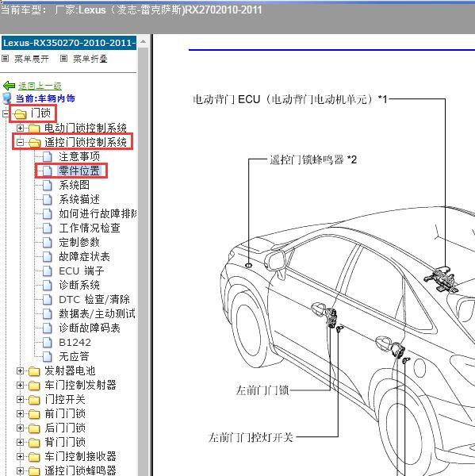Open the 数据表/主动测试 document

pos(97,313)
